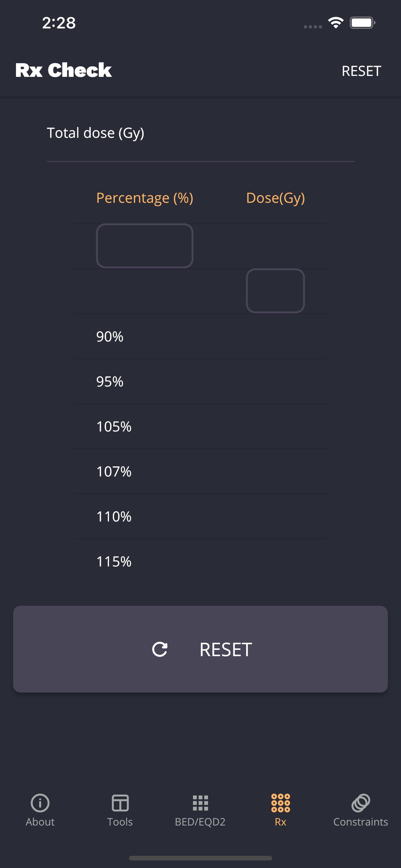Click the circular refresh arrow icon
The height and width of the screenshot is (868, 401).
[160, 649]
